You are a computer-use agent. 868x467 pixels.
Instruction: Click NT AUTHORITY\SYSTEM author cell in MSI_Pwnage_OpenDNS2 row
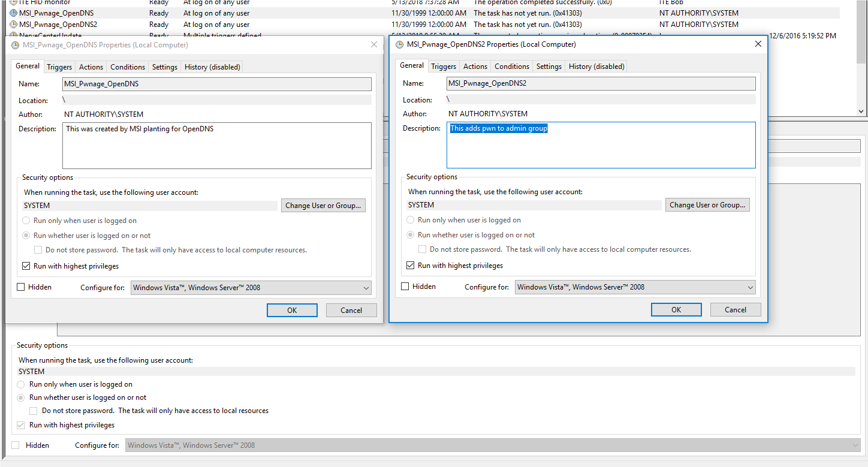pos(699,25)
